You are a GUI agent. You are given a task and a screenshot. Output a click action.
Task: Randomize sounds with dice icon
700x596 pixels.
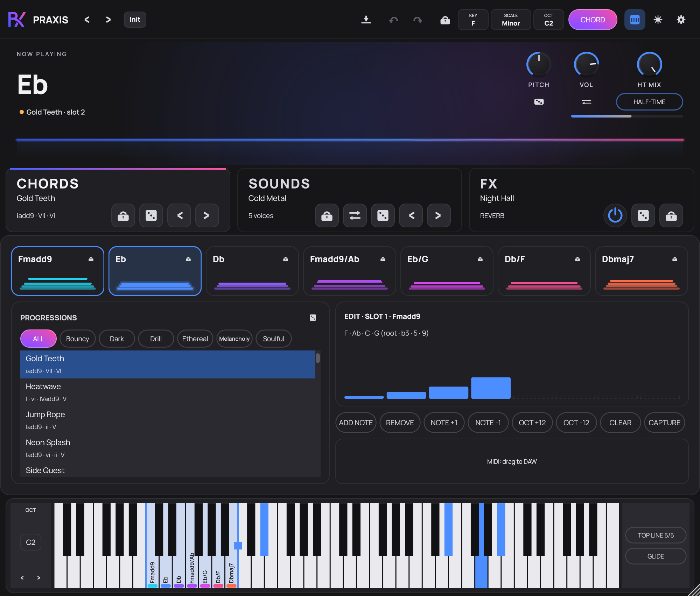point(383,215)
